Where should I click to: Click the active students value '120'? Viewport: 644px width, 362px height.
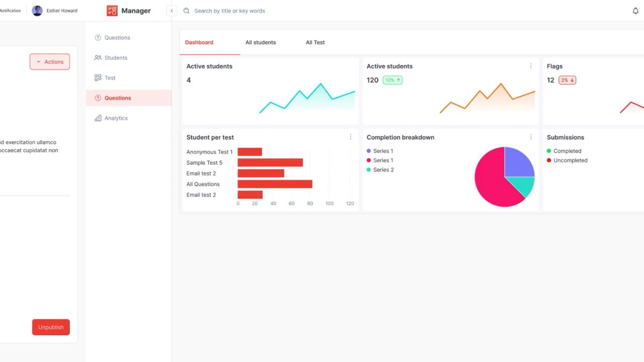coord(372,80)
